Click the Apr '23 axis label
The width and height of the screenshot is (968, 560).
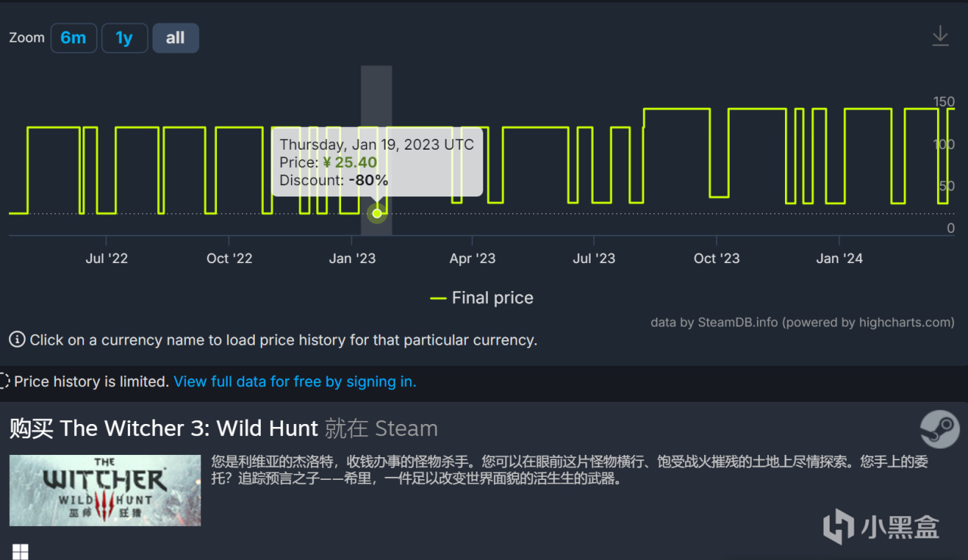[x=472, y=258]
